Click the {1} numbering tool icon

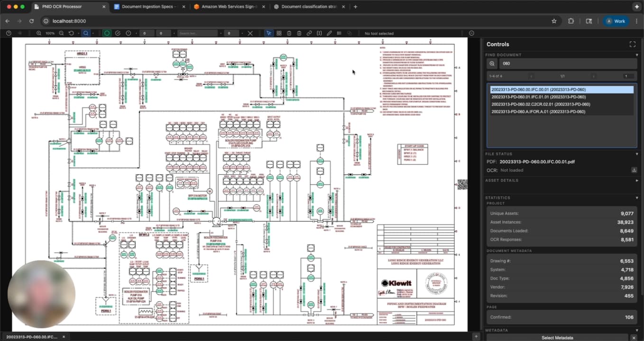pos(319,33)
